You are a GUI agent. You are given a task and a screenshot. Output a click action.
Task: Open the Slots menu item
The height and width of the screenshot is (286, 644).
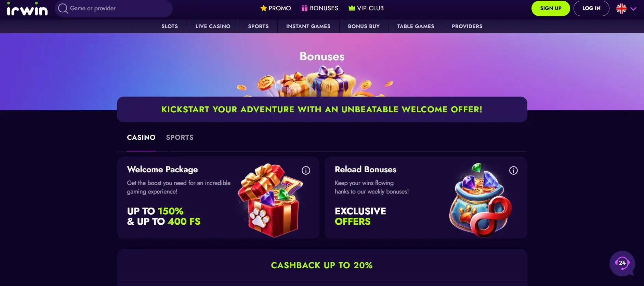pos(170,26)
